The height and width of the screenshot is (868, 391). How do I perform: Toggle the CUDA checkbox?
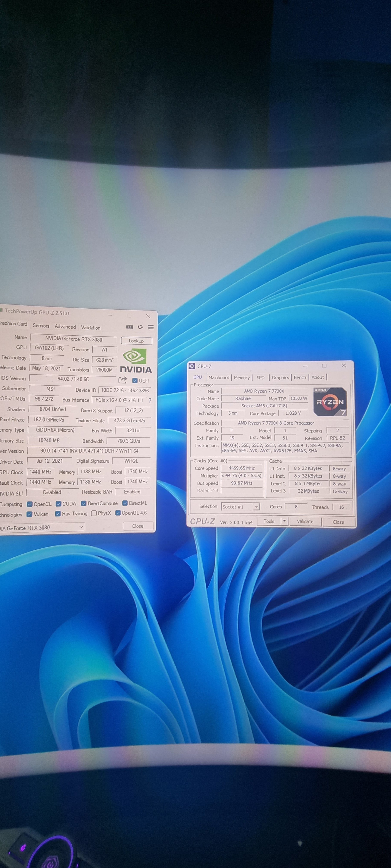[59, 504]
